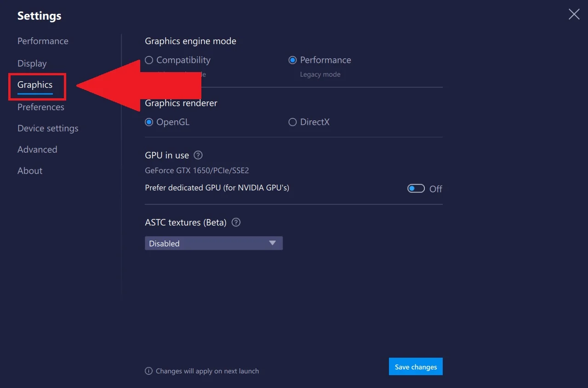Toggle Prefer dedicated GPU on
The height and width of the screenshot is (388, 588).
pyautogui.click(x=415, y=188)
